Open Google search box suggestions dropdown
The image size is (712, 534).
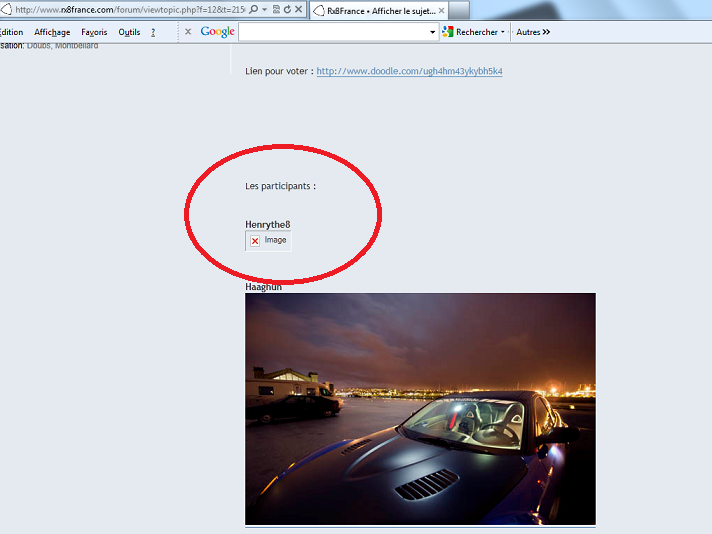pos(433,32)
